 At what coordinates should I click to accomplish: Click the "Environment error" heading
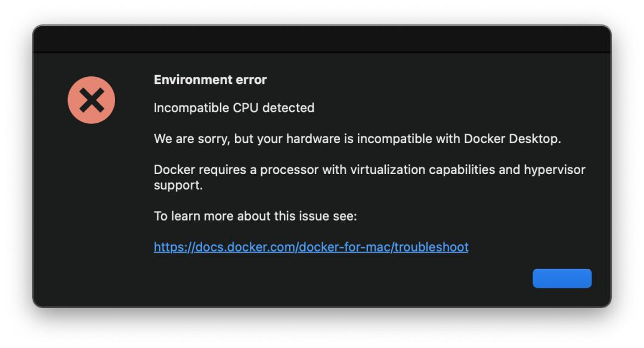210,80
